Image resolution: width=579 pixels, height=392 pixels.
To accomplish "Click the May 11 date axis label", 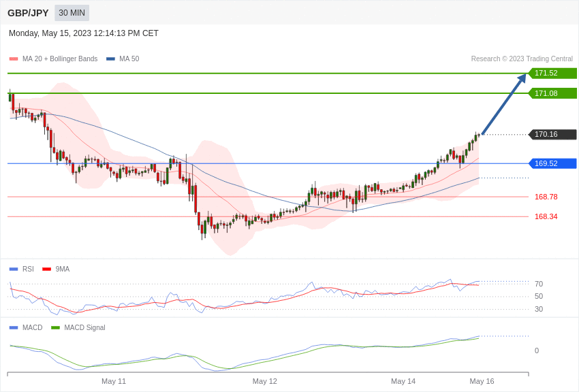I will [x=114, y=381].
